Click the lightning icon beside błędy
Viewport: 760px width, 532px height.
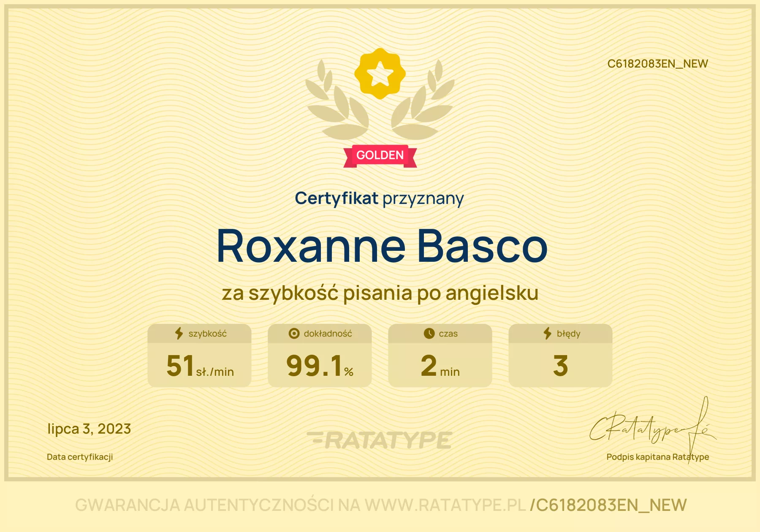tap(548, 333)
